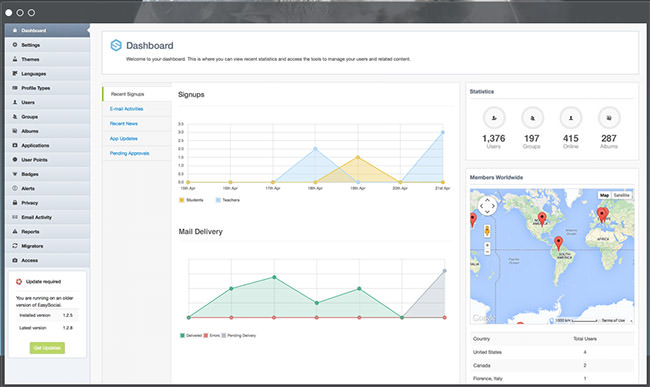650x387 pixels.
Task: Click the Groups statistic circle icon
Action: coord(532,118)
